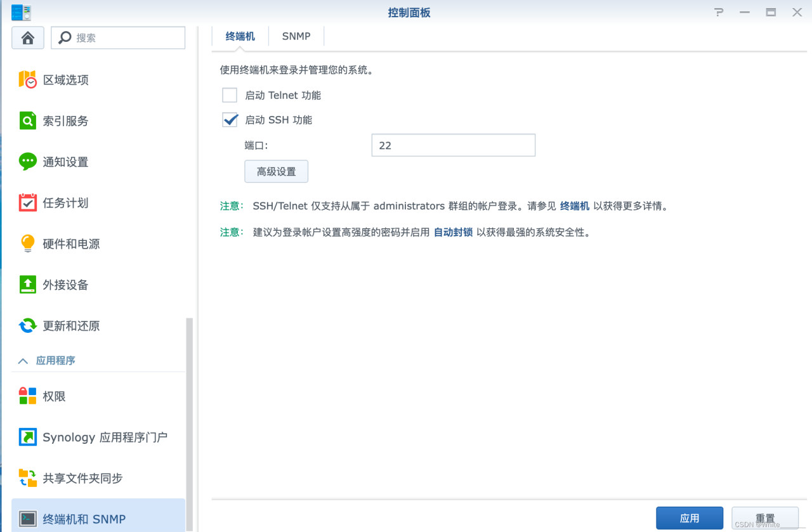Screen dimensions: 812x532
Task: Select the 终端机 tab
Action: click(x=240, y=37)
